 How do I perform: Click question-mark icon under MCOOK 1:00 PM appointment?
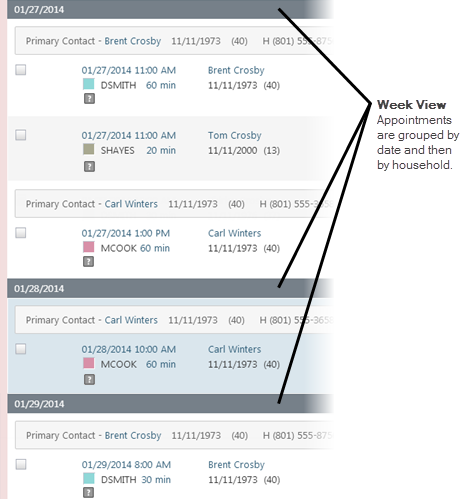pyautogui.click(x=88, y=262)
